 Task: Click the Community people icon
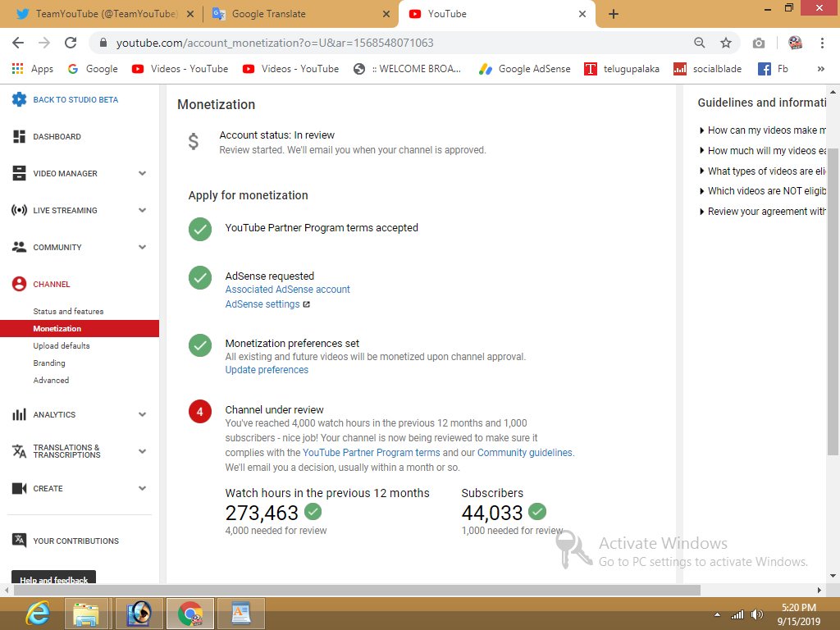[x=20, y=247]
